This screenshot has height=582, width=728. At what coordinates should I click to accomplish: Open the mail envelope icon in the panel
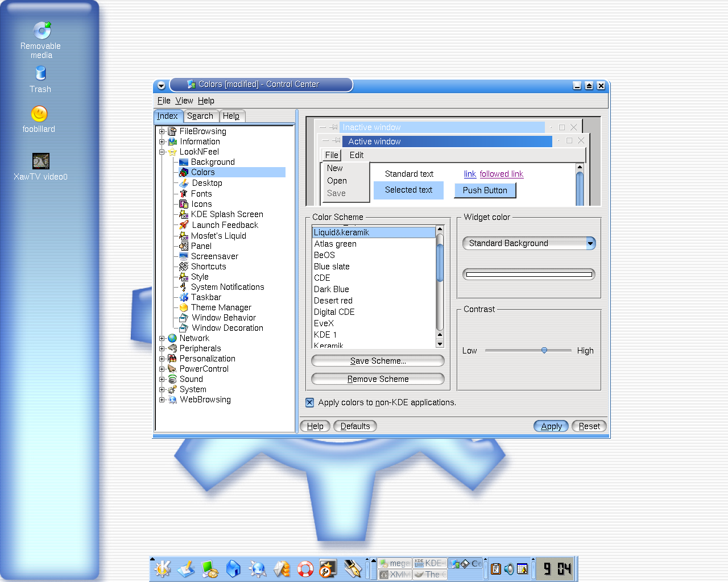[282, 568]
